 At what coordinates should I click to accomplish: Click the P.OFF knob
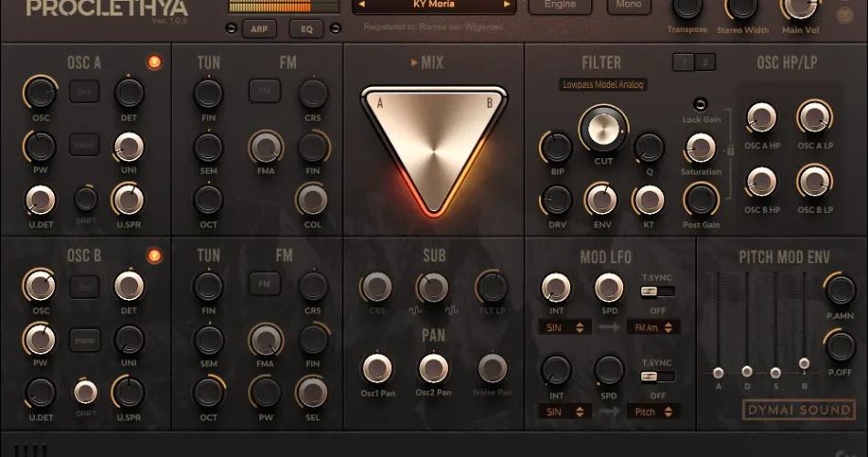841,346
